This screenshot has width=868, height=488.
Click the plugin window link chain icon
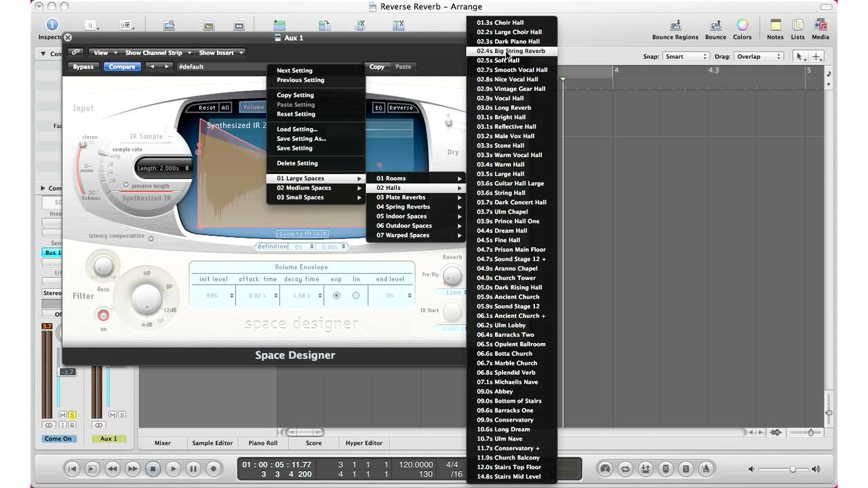coord(75,53)
